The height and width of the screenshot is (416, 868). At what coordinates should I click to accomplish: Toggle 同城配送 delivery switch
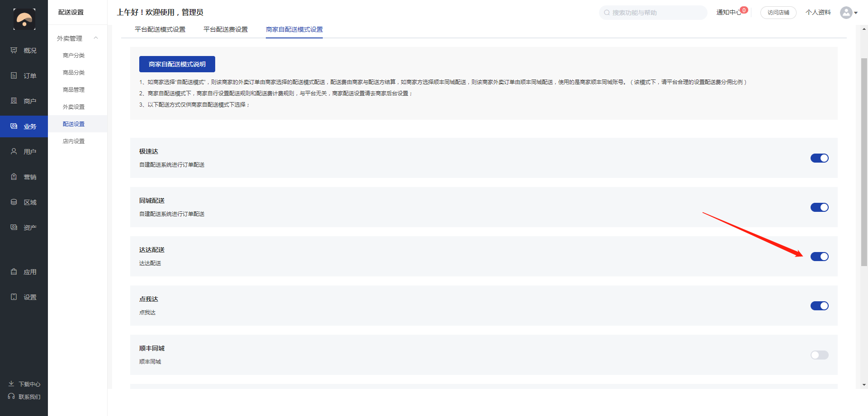[819, 207]
